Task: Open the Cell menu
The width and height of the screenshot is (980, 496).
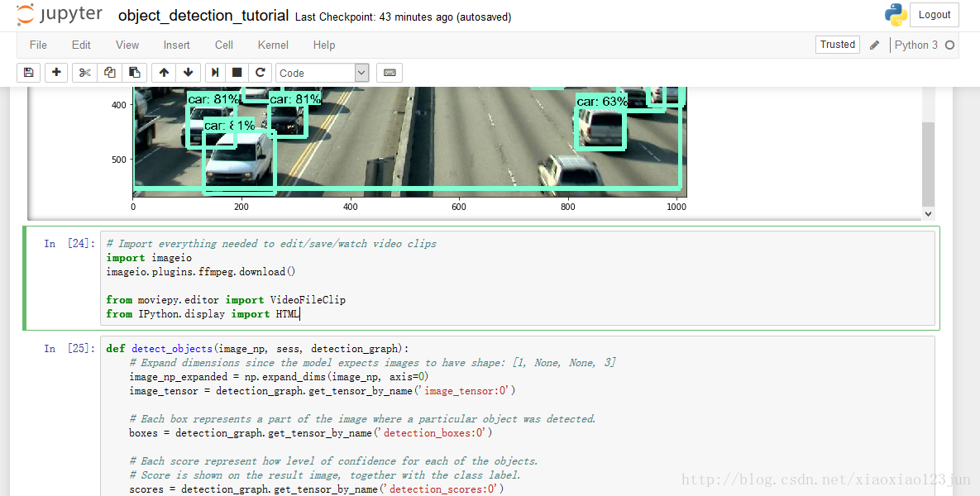Action: coord(224,45)
